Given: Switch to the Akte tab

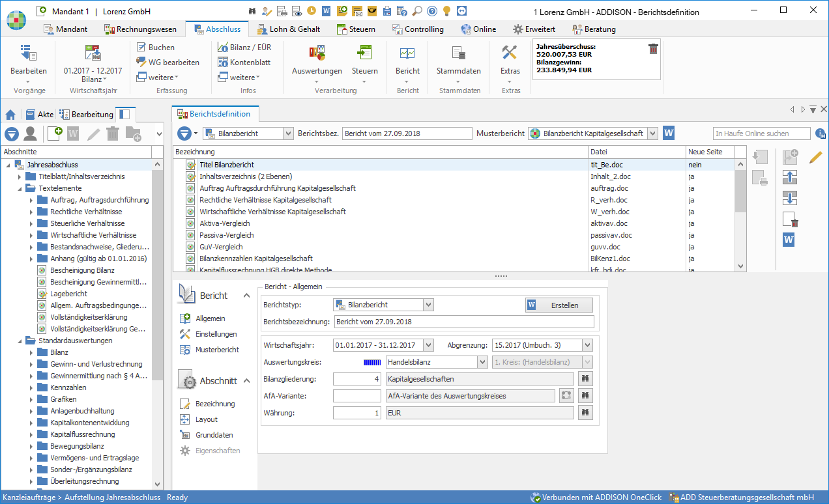Looking at the screenshot, I should [40, 115].
